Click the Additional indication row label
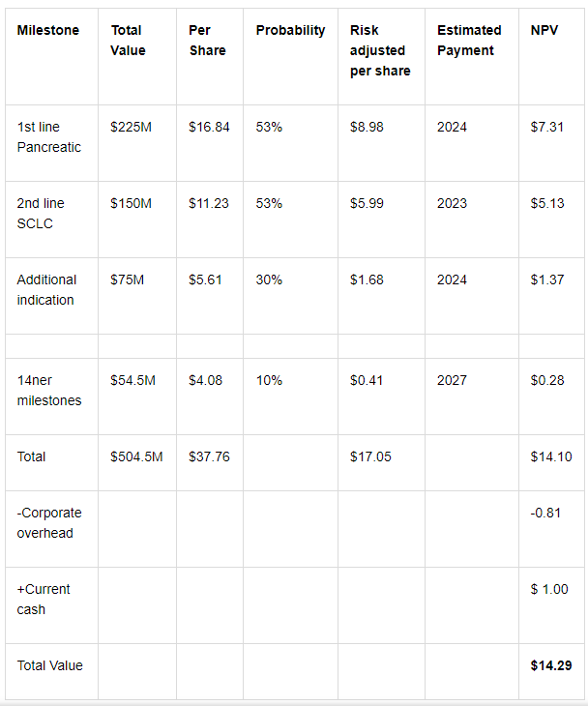Viewport: 588px width, 706px height. [x=46, y=290]
